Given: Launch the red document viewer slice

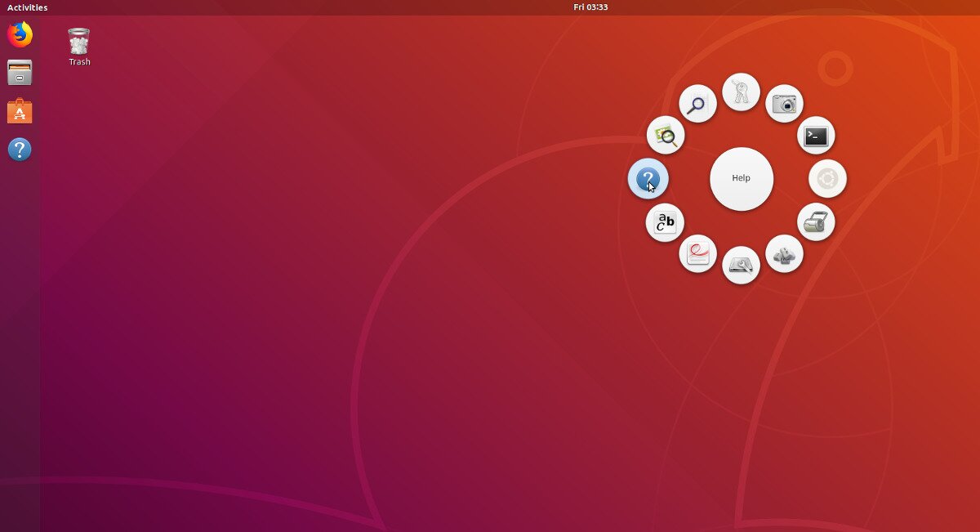Looking at the screenshot, I should pyautogui.click(x=697, y=254).
